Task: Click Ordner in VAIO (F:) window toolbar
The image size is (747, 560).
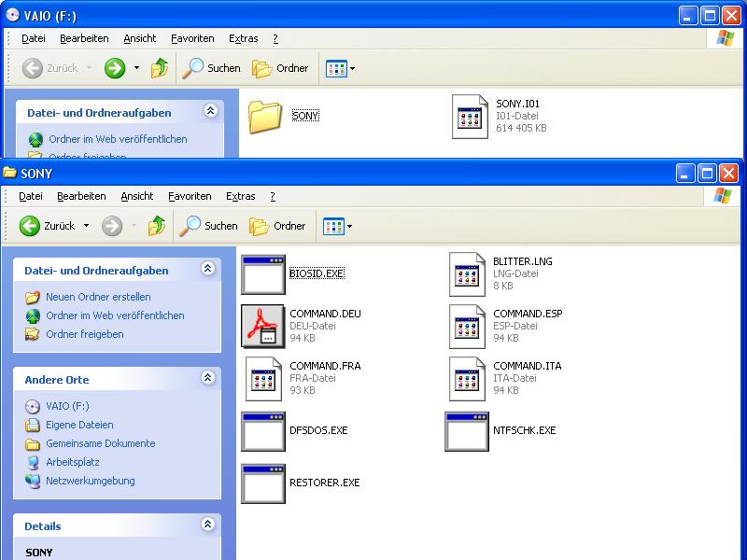Action: click(x=280, y=68)
